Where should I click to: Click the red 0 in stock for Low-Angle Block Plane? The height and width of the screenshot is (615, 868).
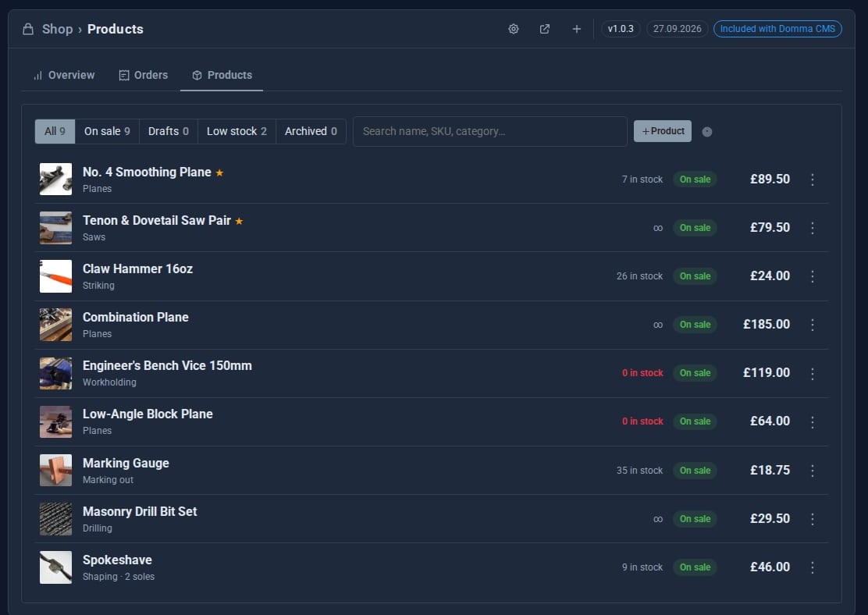coord(642,421)
